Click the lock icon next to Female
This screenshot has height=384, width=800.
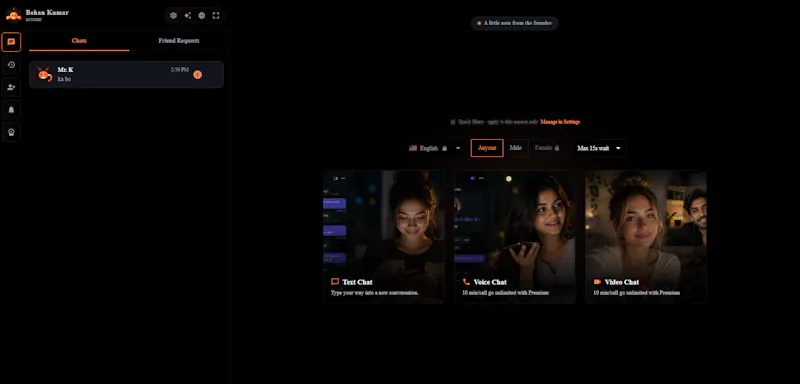(x=557, y=148)
